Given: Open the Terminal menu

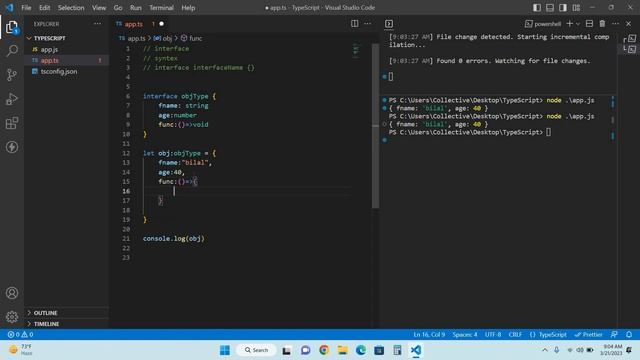Looking at the screenshot, I should click(x=161, y=8).
